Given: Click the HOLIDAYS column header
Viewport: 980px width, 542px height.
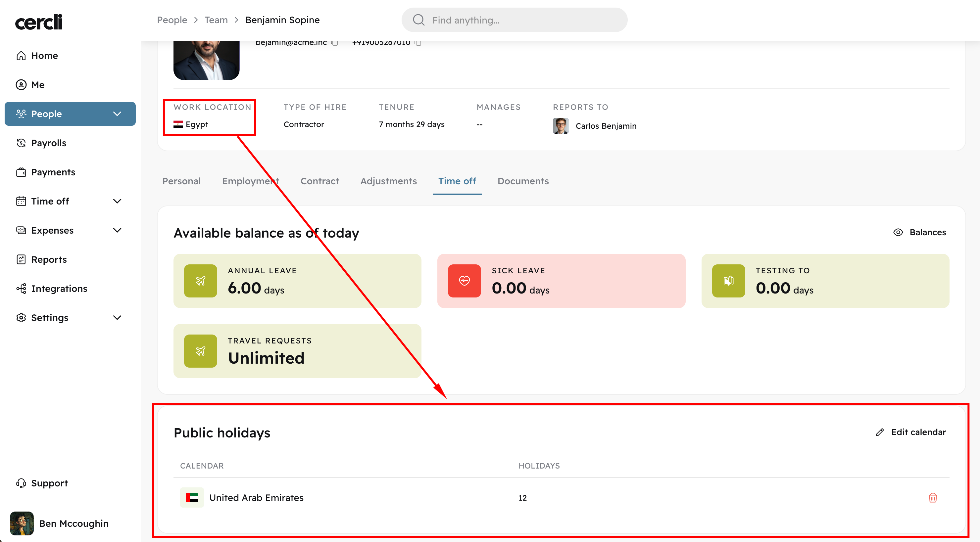Looking at the screenshot, I should 539,466.
